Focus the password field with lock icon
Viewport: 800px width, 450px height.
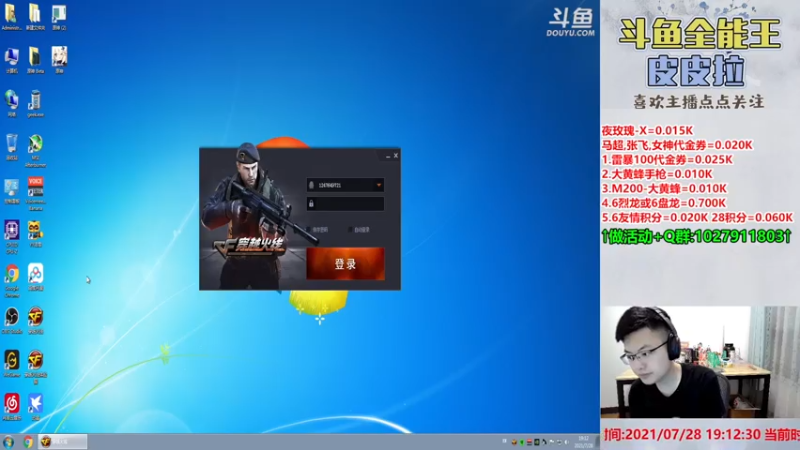pyautogui.click(x=345, y=204)
